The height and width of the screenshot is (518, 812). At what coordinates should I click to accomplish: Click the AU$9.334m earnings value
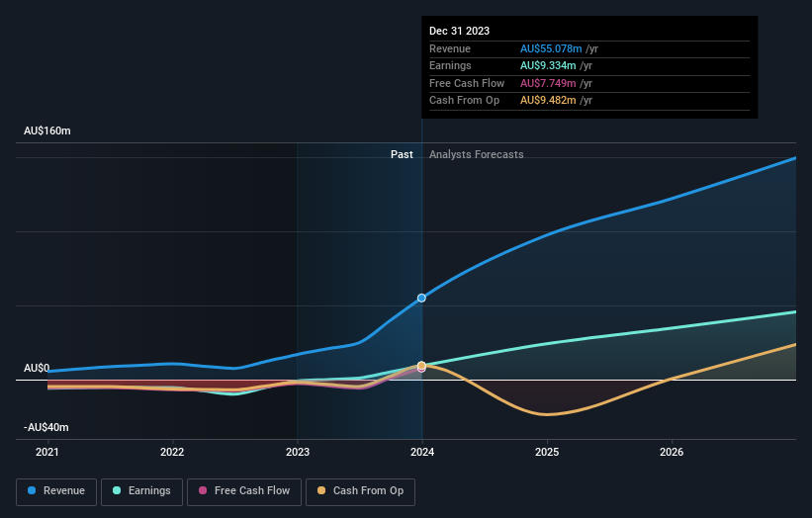click(548, 65)
